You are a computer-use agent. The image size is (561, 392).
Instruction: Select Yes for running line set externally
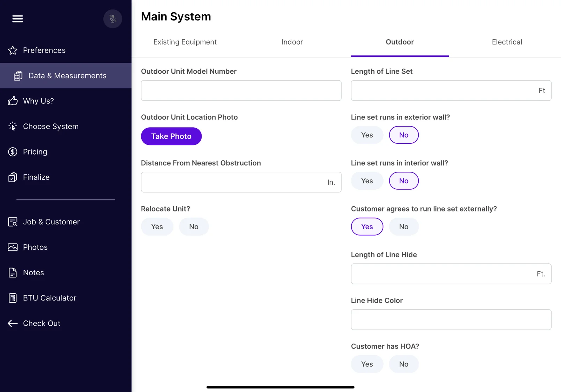(x=367, y=227)
